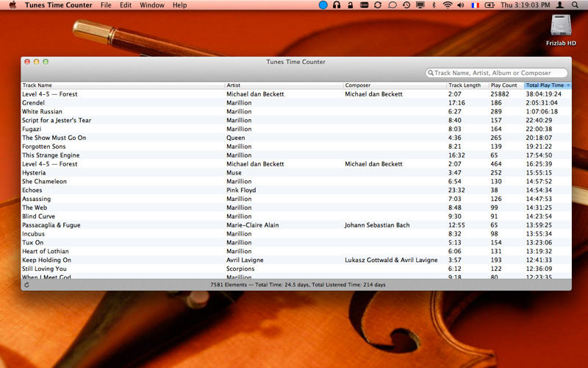Click the headphones menu bar icon

pyautogui.click(x=337, y=5)
